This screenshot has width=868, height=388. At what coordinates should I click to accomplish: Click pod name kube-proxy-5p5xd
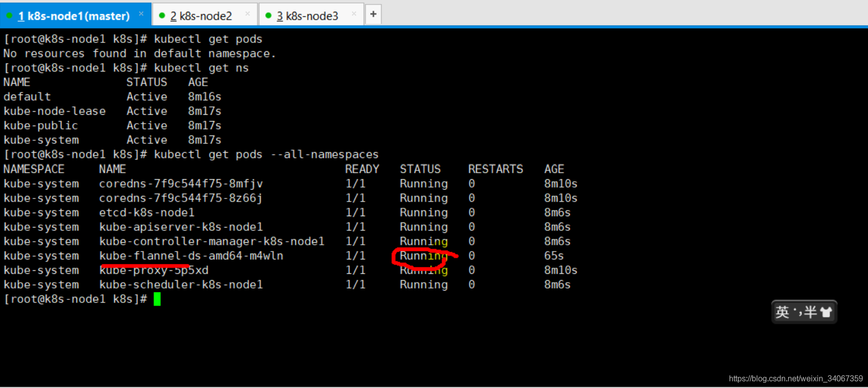[x=154, y=270]
